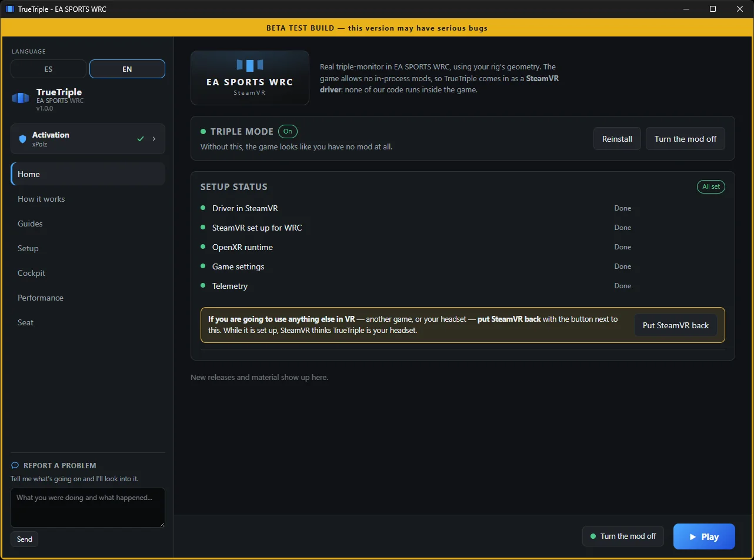This screenshot has width=754, height=560.
Task: Click the Telemetry status row
Action: [463, 286]
